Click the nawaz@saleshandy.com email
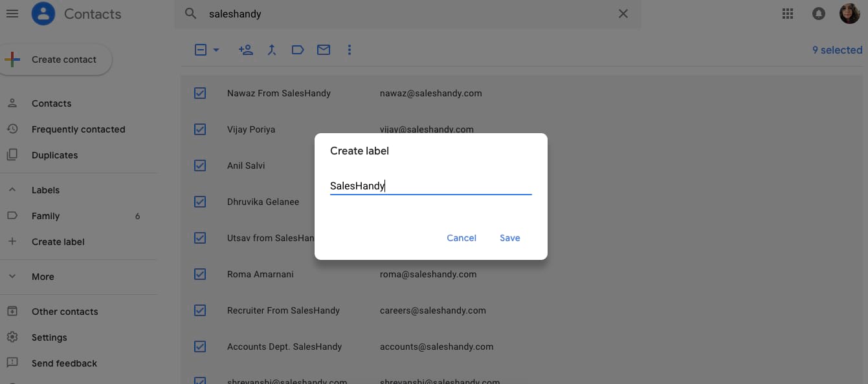868x384 pixels. click(431, 93)
